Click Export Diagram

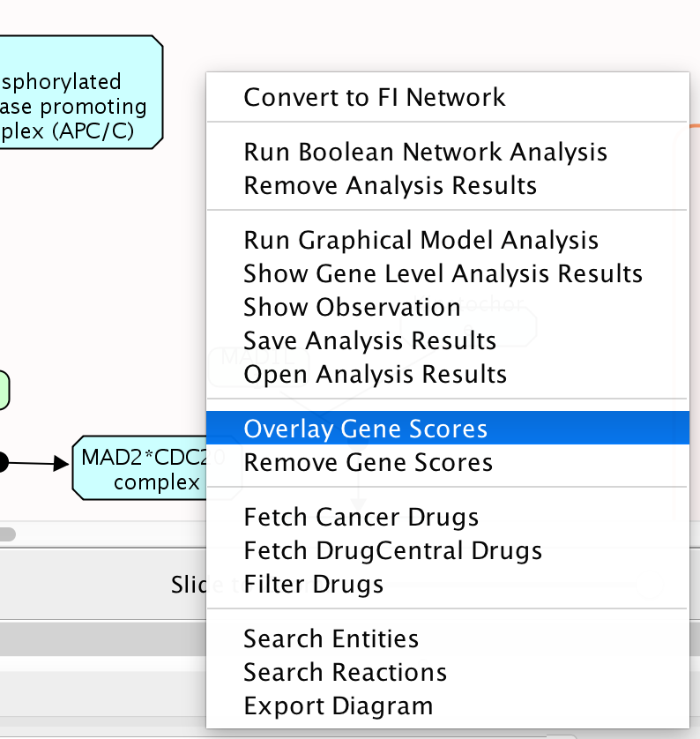click(338, 705)
